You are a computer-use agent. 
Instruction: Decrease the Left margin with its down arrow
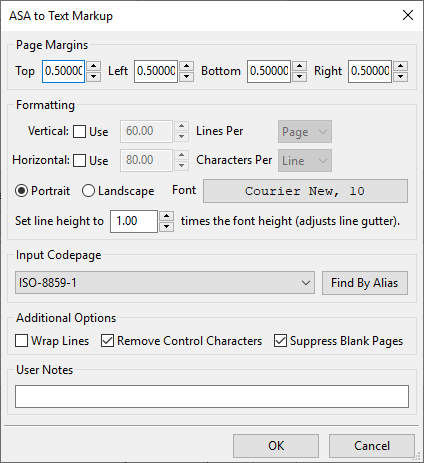tap(186, 77)
